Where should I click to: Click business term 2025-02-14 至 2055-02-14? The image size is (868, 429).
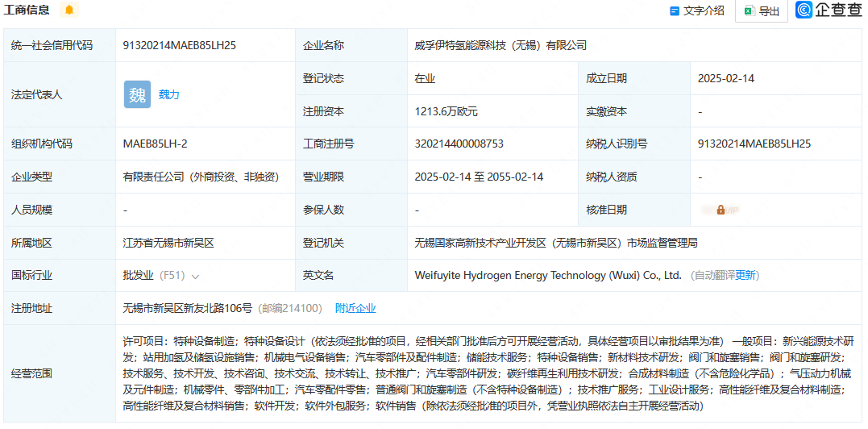479,177
